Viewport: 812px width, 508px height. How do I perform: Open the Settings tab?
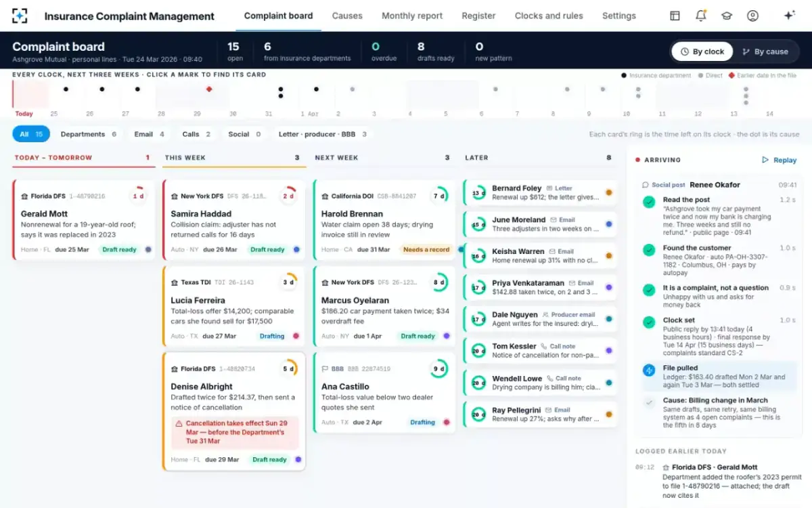pos(619,16)
